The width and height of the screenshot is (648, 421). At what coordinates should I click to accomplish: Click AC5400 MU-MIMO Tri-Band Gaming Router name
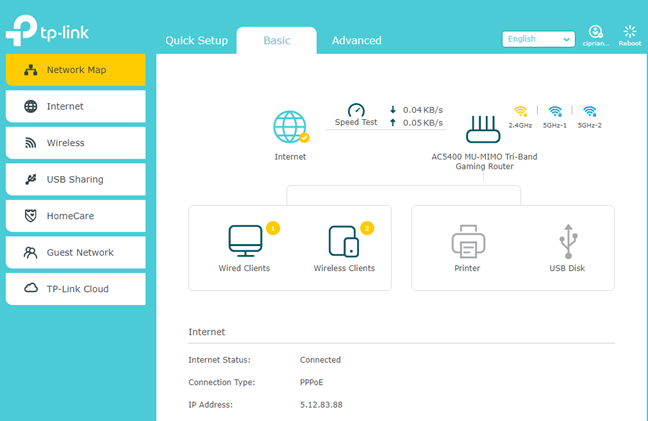click(x=484, y=162)
